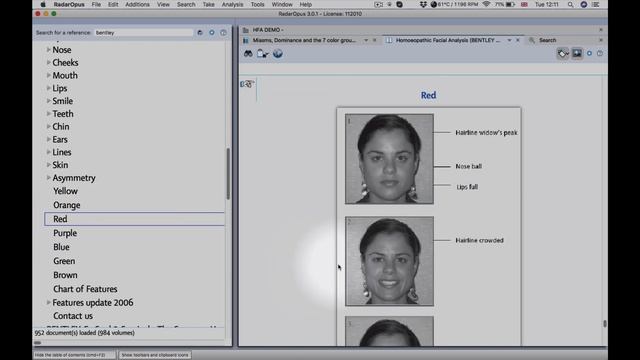Open the Analysis menu
This screenshot has height=360, width=640.
232,4
